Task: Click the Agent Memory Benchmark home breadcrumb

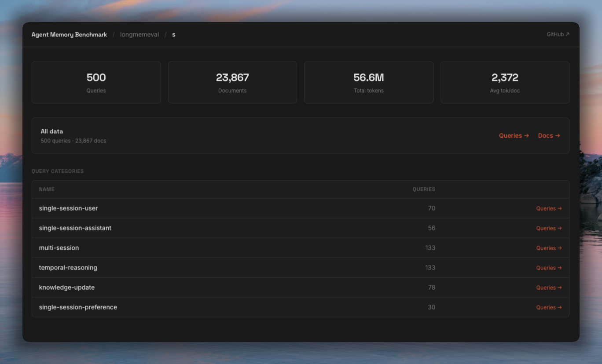Action: 69,35
